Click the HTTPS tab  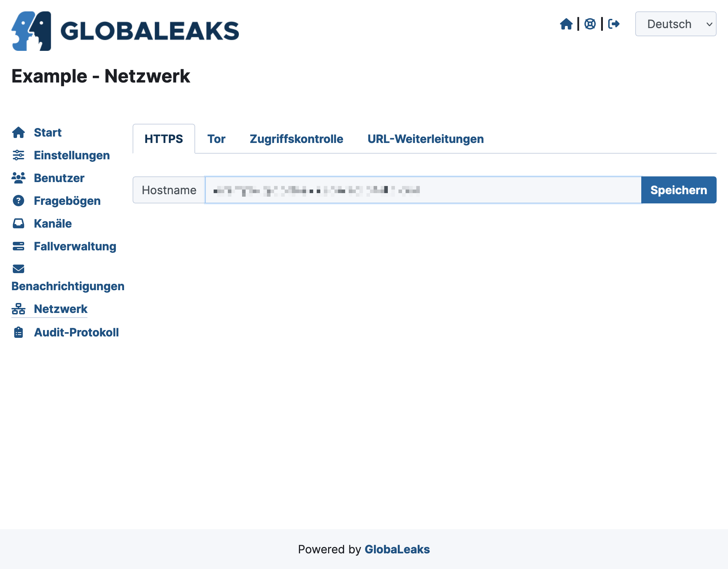pos(163,138)
